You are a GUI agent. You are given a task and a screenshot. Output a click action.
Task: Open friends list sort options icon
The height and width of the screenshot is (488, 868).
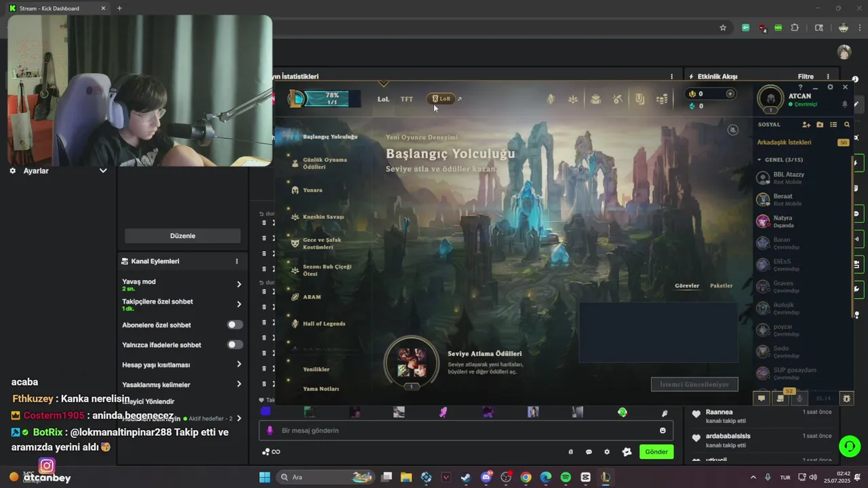point(833,125)
